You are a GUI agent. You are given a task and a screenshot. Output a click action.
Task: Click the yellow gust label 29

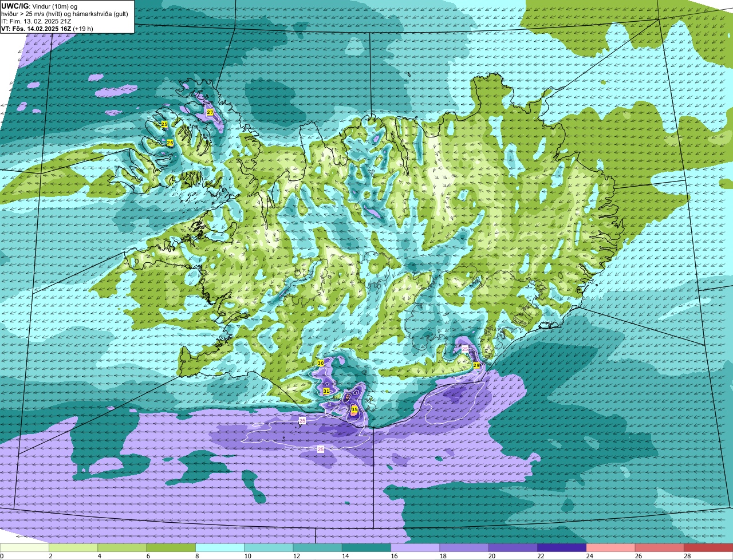(476, 365)
